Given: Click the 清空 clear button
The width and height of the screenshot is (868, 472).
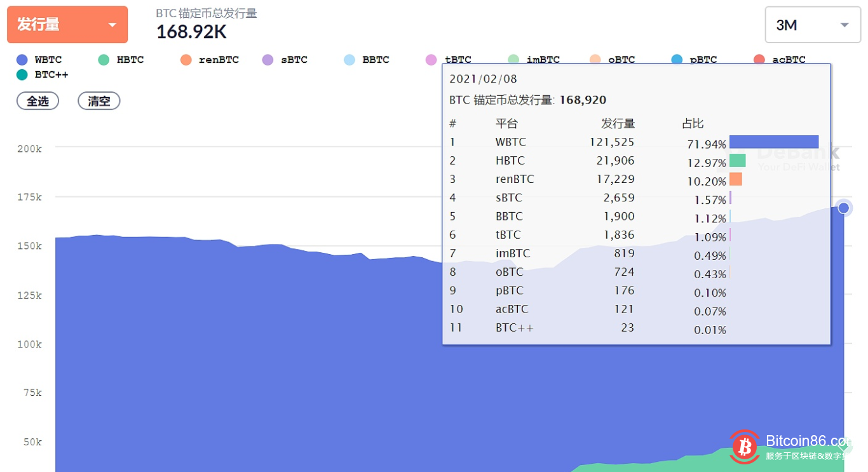Looking at the screenshot, I should point(98,100).
